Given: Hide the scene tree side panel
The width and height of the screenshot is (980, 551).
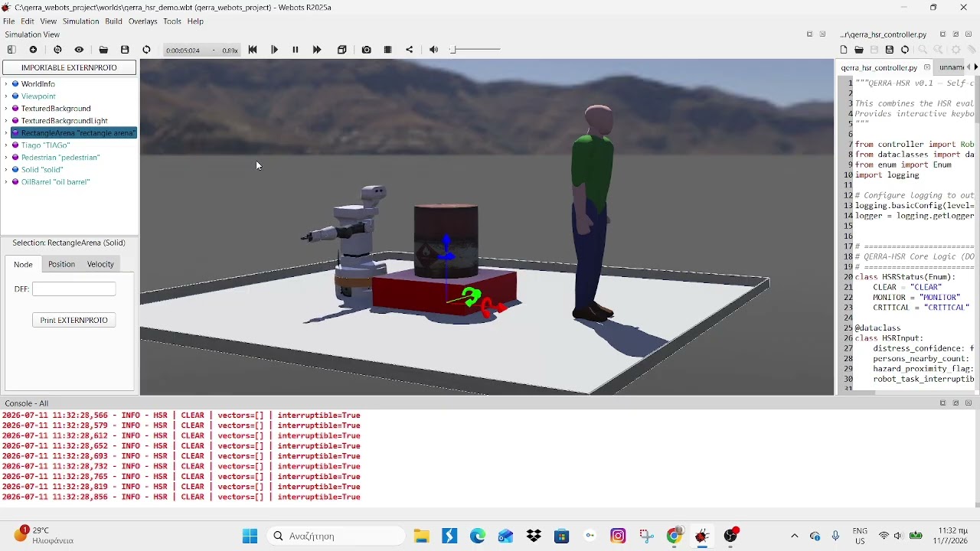Looking at the screenshot, I should (x=11, y=50).
